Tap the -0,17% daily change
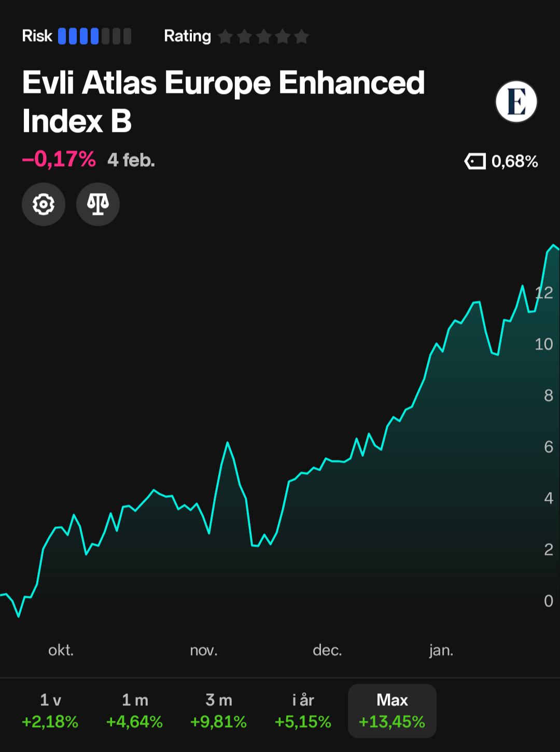Screen dimensions: 560x752 pyautogui.click(x=59, y=159)
